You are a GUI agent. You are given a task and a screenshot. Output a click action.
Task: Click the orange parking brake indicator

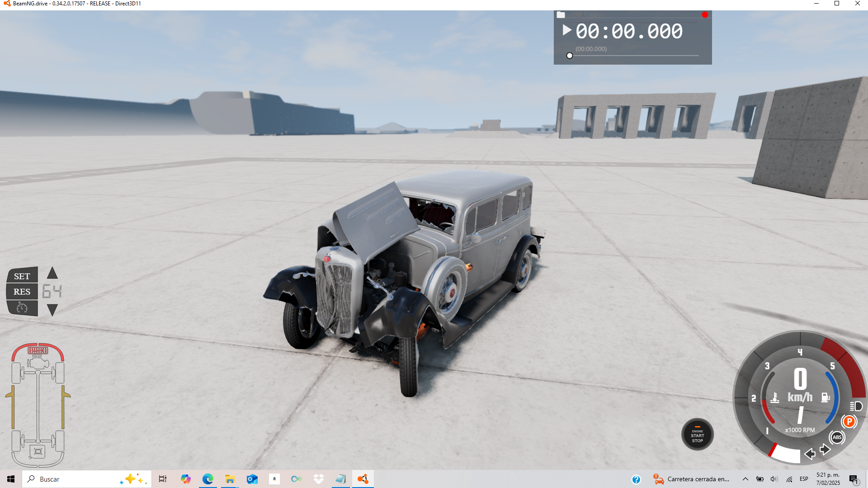click(849, 422)
